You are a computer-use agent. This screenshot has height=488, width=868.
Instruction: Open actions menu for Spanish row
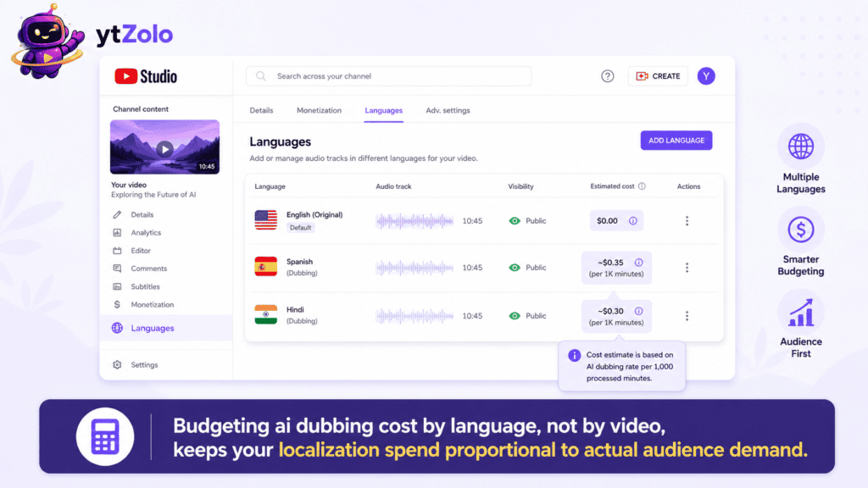687,268
